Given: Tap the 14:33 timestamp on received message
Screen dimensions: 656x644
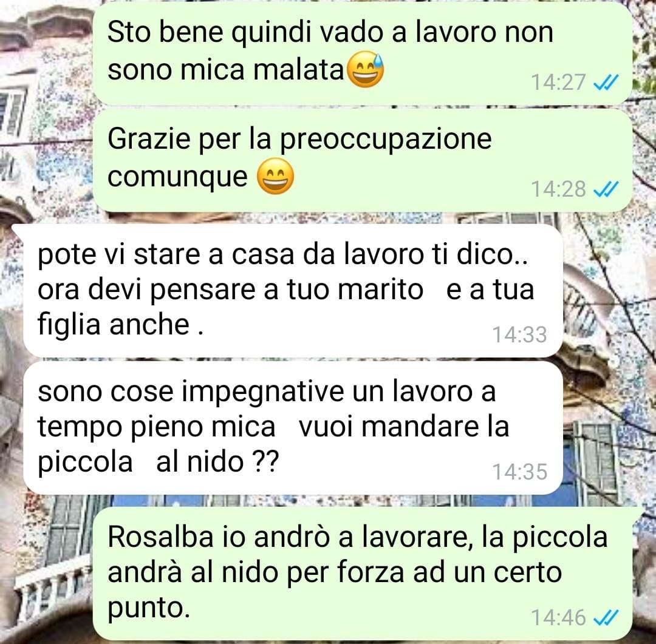Looking at the screenshot, I should pos(519,334).
